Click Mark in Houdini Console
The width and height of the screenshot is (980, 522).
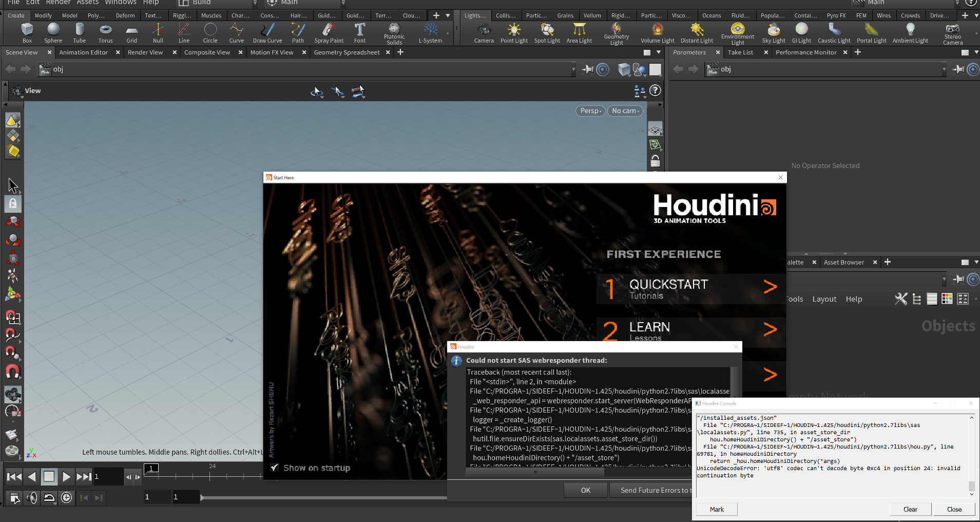pyautogui.click(x=717, y=509)
